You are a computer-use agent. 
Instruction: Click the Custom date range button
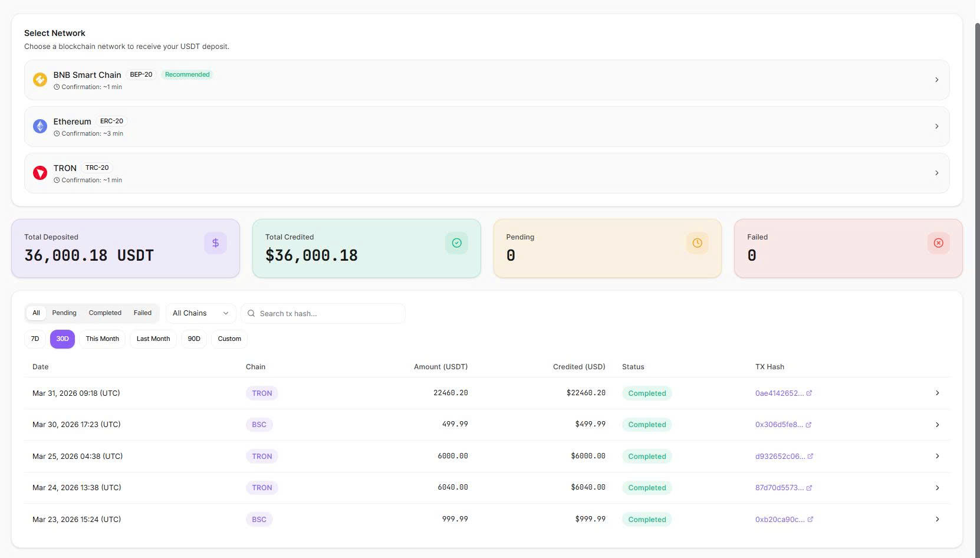point(229,339)
